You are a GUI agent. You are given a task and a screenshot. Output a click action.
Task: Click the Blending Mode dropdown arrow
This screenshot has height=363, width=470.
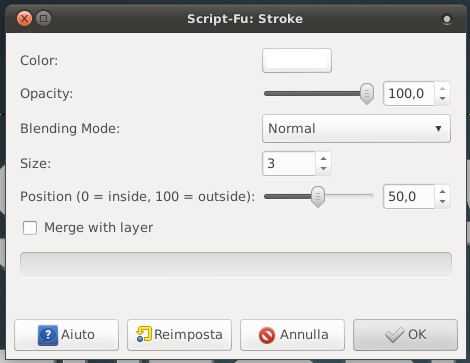pyautogui.click(x=438, y=129)
